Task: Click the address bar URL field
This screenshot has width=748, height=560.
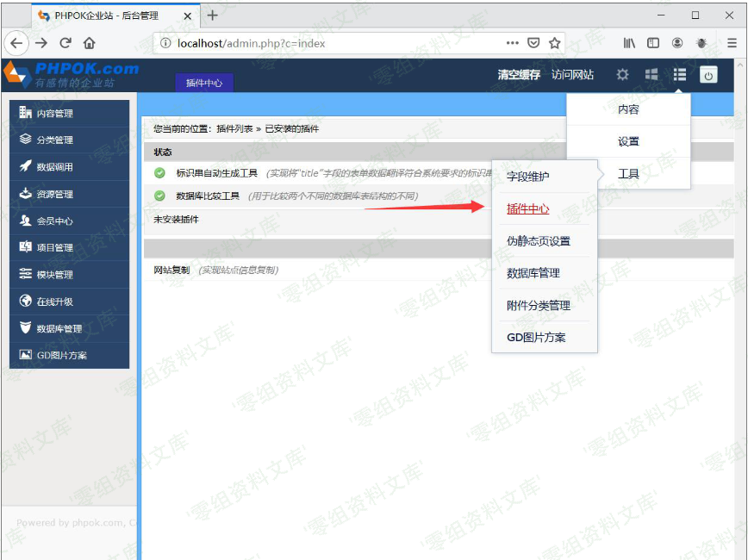Action: [336, 43]
